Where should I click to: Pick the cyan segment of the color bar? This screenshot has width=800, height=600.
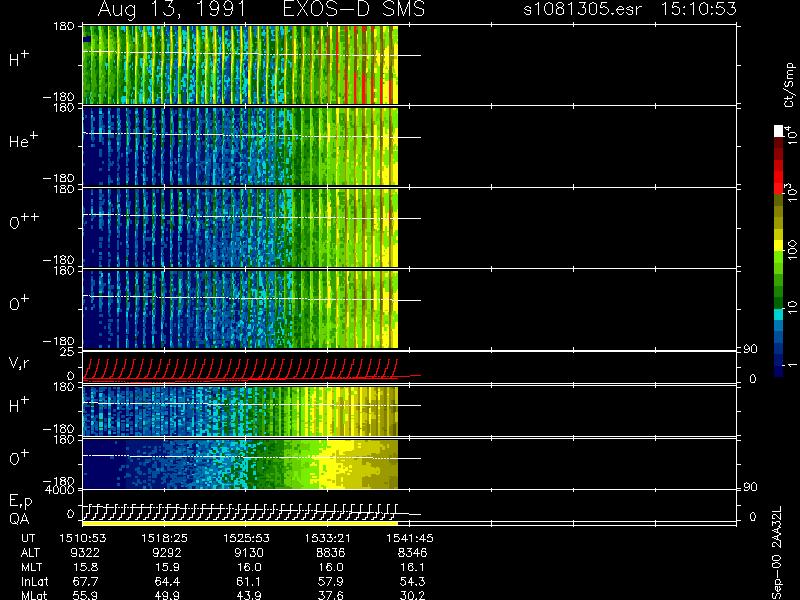coord(779,314)
